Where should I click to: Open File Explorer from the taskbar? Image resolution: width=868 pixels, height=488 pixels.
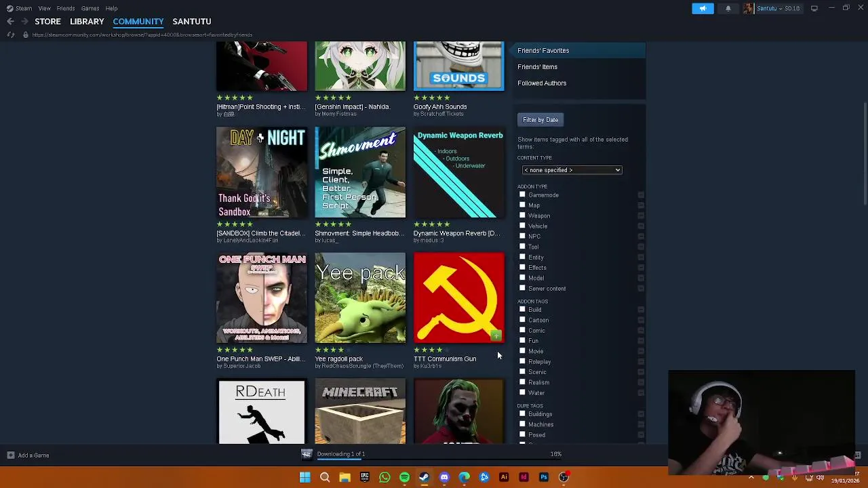point(344,477)
